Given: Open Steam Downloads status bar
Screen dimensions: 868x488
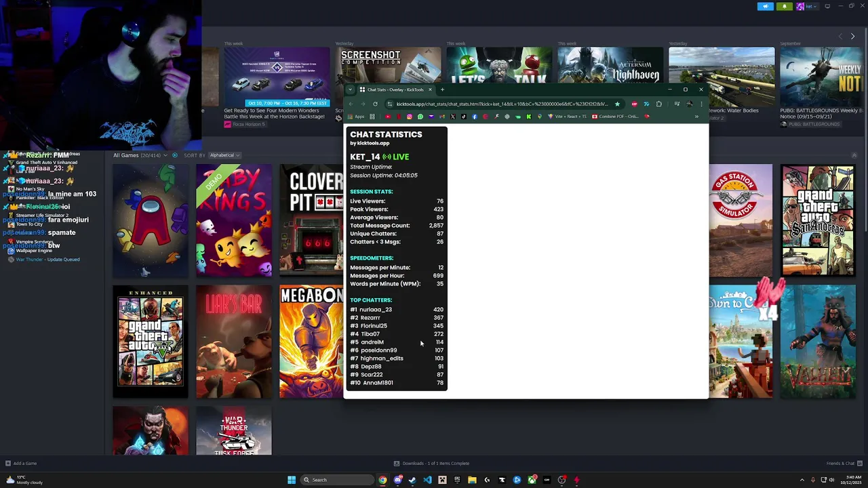Looking at the screenshot, I should (x=431, y=464).
